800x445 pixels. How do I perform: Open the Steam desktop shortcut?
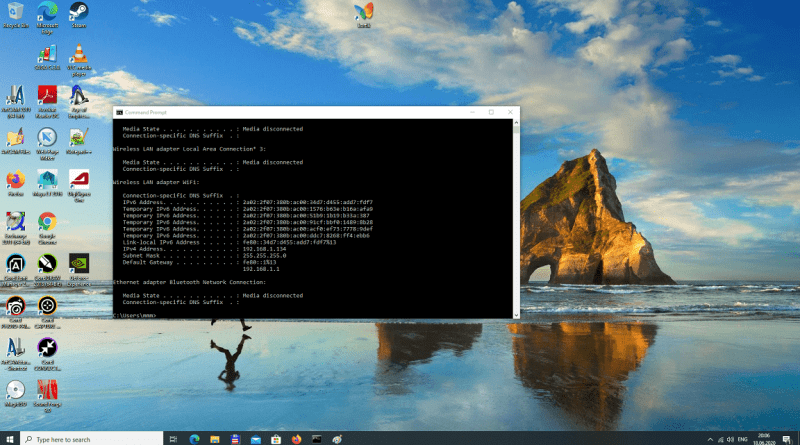click(x=78, y=13)
